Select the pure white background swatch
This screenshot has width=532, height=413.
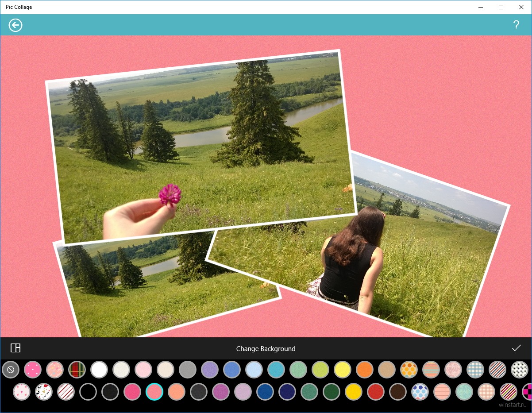tap(99, 370)
